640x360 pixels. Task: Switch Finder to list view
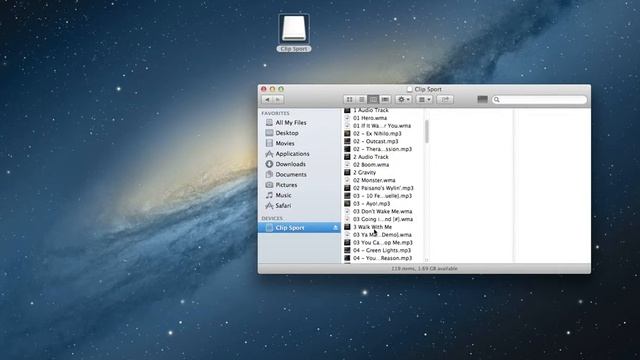click(361, 100)
